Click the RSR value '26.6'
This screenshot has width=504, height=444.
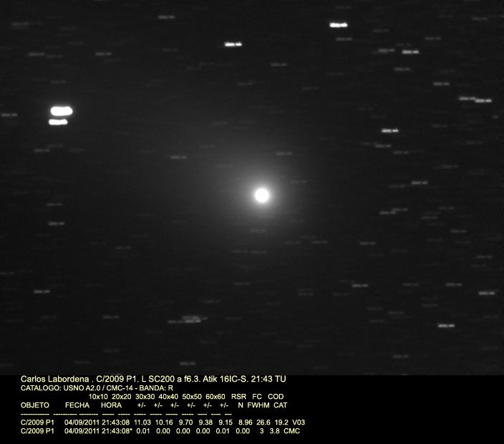(x=263, y=422)
